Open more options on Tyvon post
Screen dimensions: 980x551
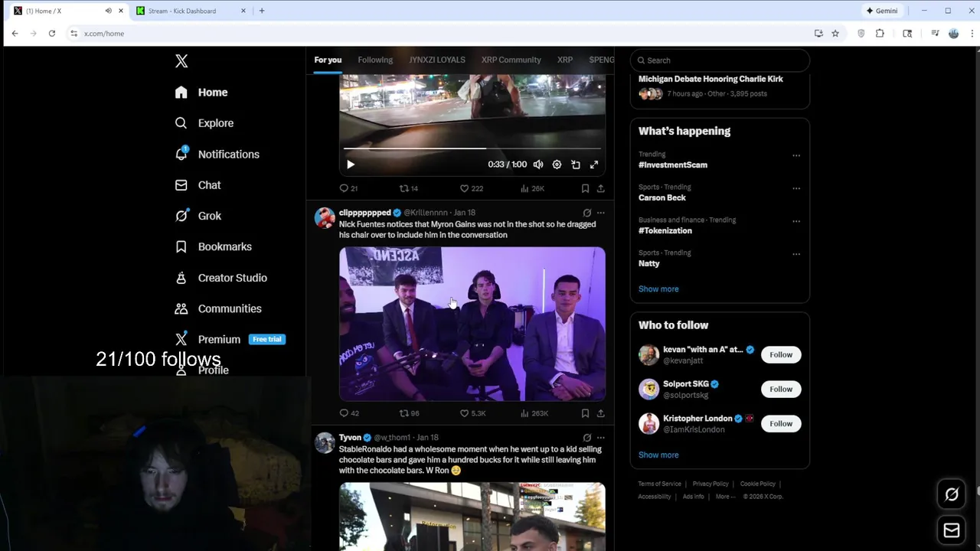tap(601, 438)
